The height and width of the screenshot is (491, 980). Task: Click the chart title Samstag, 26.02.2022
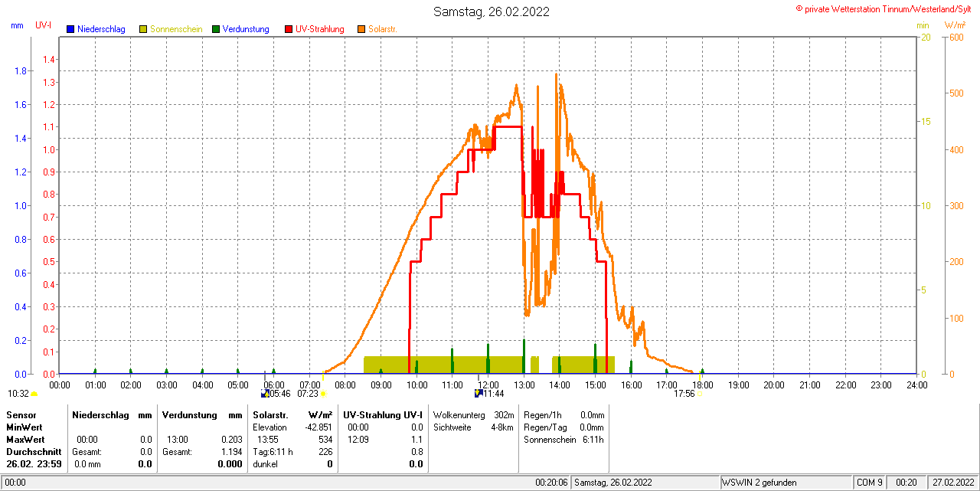[491, 11]
